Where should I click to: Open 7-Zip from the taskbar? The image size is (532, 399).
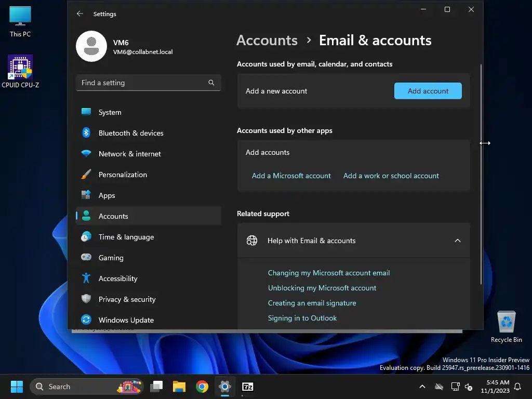click(248, 387)
